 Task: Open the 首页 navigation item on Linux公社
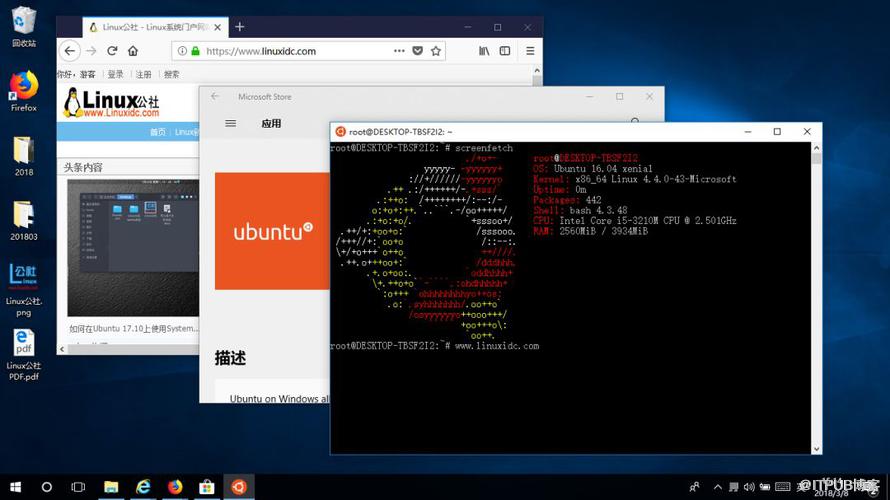tap(158, 132)
